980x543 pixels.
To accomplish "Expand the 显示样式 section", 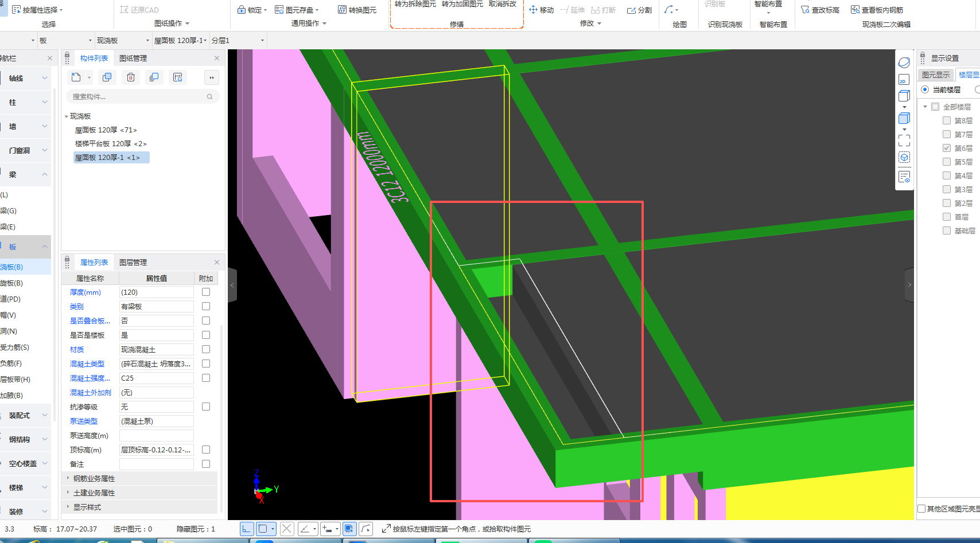I will click(68, 507).
